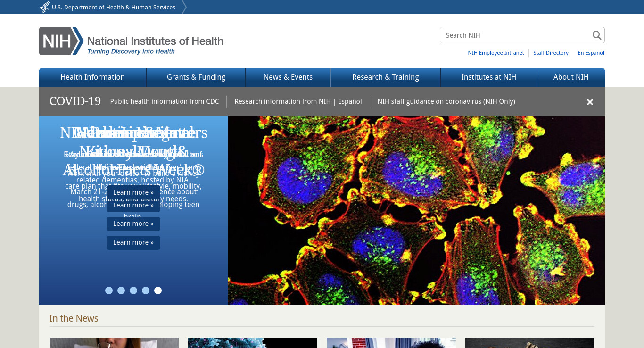The image size is (644, 348).
Task: Click the fluorescent cells carousel image
Action: click(x=416, y=211)
